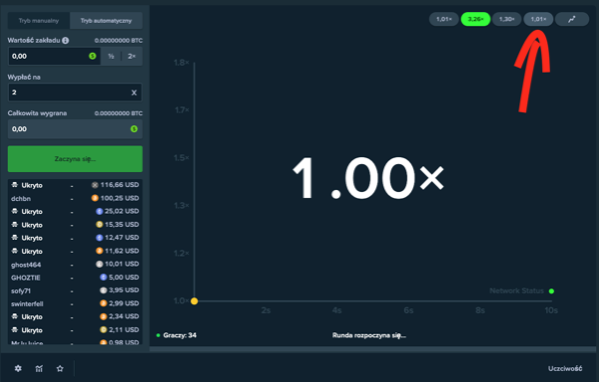This screenshot has width=599, height=382.
Task: Click the 0.98 USD bet amount
Action: [x=123, y=342]
